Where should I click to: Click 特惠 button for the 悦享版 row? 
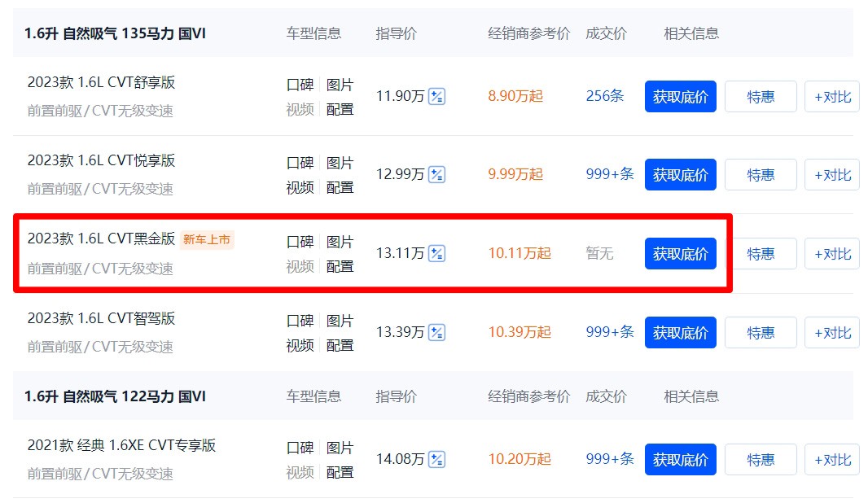[761, 175]
